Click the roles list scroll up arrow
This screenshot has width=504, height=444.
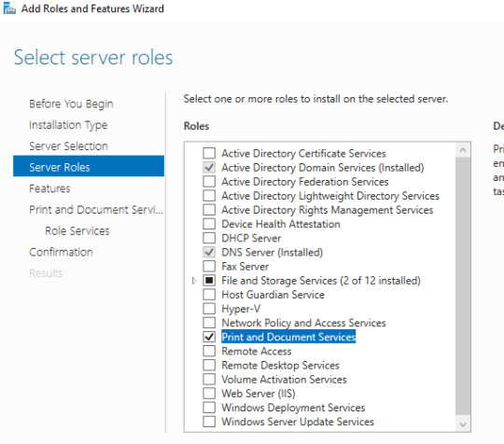[463, 150]
